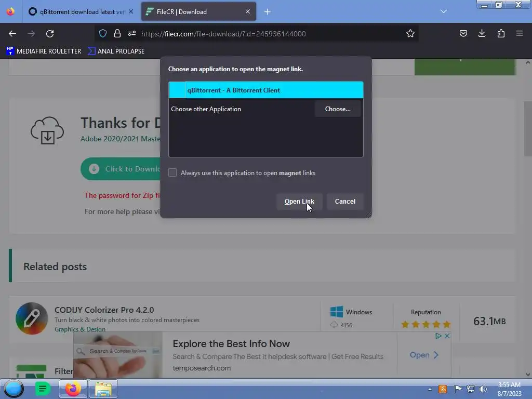Open the Firefox hamburger menu
The image size is (532, 399).
click(520, 33)
